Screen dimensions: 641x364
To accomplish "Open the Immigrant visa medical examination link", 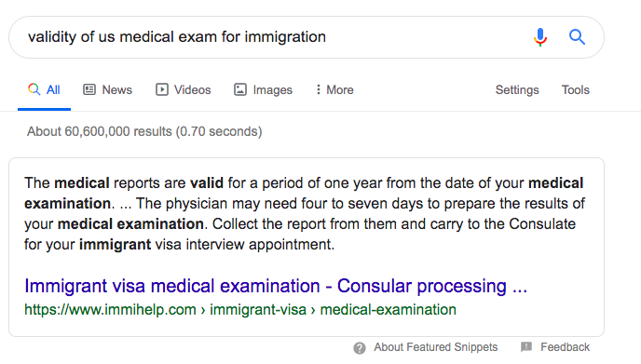I will tap(276, 286).
